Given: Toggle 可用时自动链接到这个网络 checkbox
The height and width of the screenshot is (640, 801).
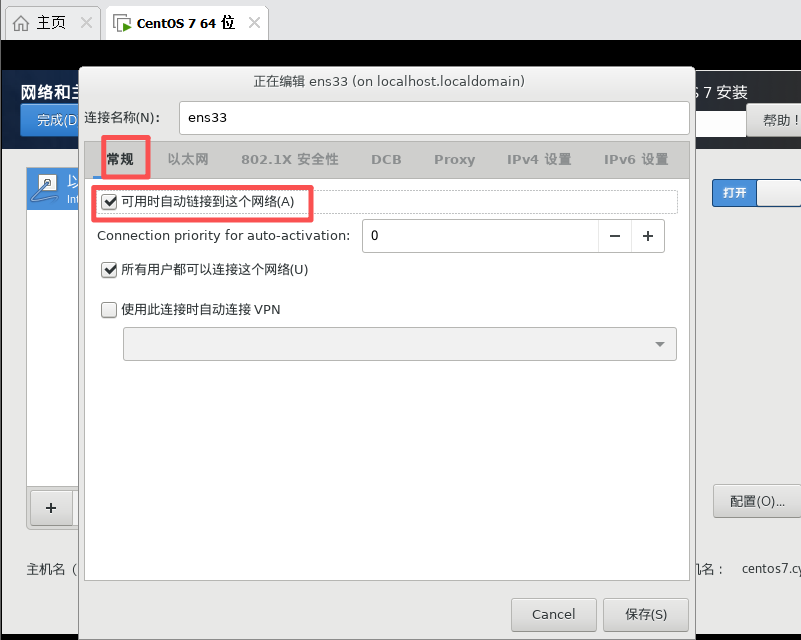Looking at the screenshot, I should (109, 202).
